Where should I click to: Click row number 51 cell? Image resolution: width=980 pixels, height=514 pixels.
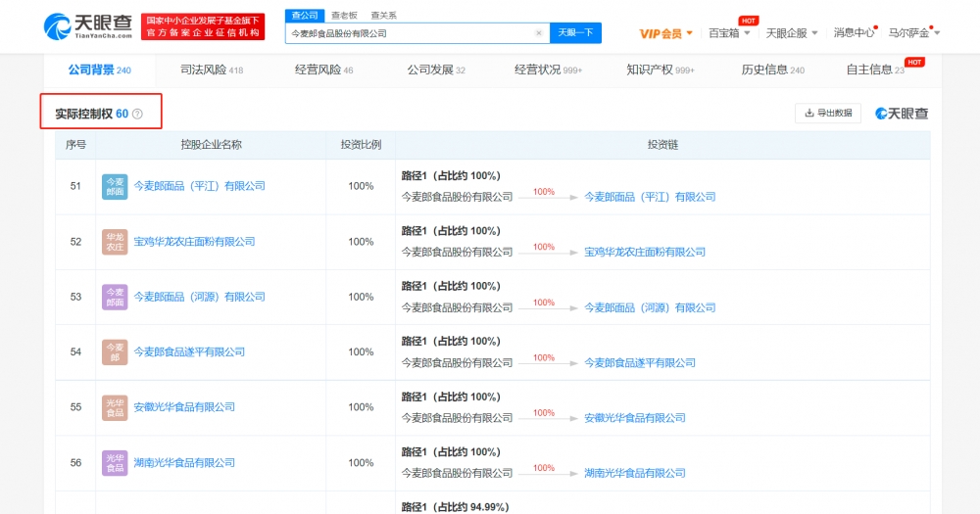pos(75,186)
